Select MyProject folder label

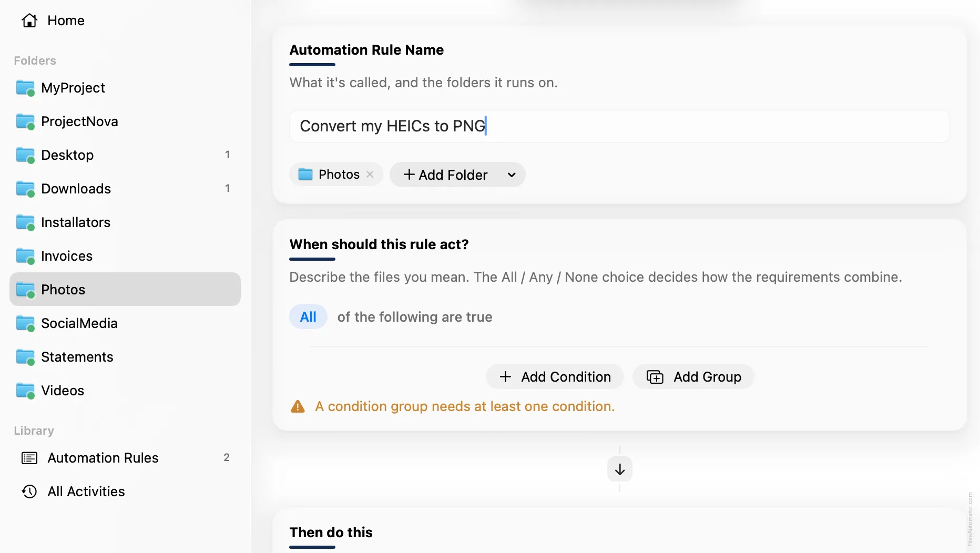(73, 88)
